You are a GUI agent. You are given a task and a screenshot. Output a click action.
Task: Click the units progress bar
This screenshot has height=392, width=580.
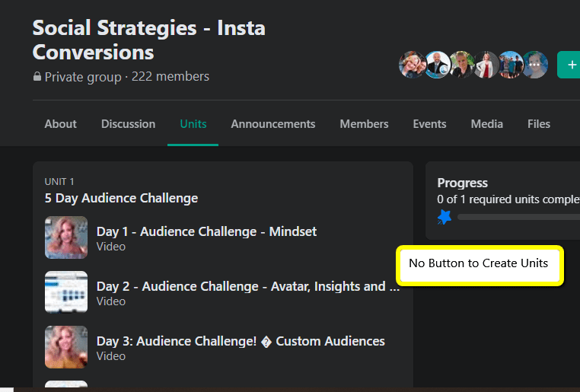pos(518,217)
